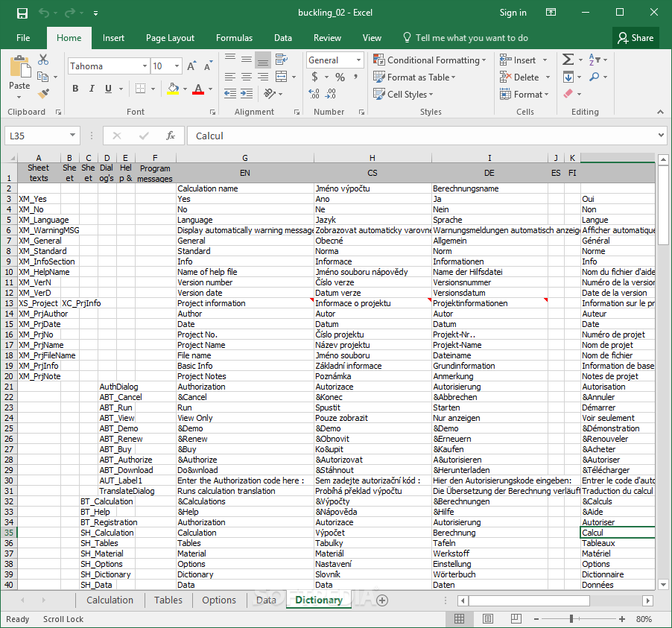Image resolution: width=672 pixels, height=628 pixels.
Task: Expand Conditional Formatting menu
Action: pyautogui.click(x=430, y=60)
